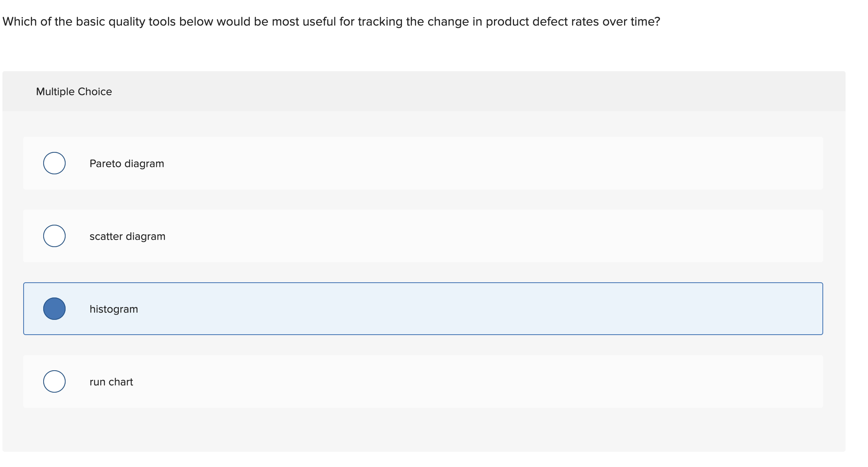Click the run chart label text
The height and width of the screenshot is (467, 868).
click(111, 381)
